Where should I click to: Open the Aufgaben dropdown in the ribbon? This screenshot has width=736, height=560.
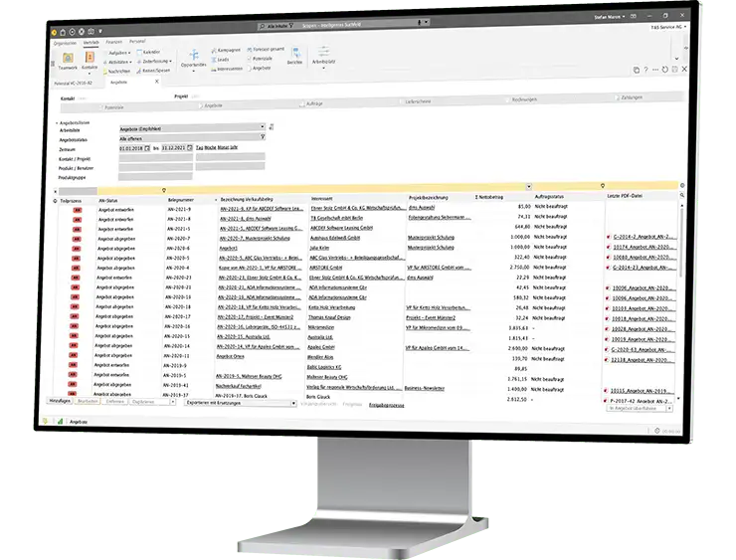[x=119, y=53]
